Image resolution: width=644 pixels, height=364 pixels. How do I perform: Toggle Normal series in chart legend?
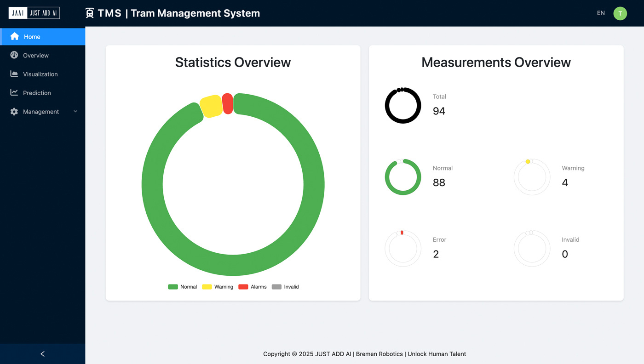coord(183,287)
